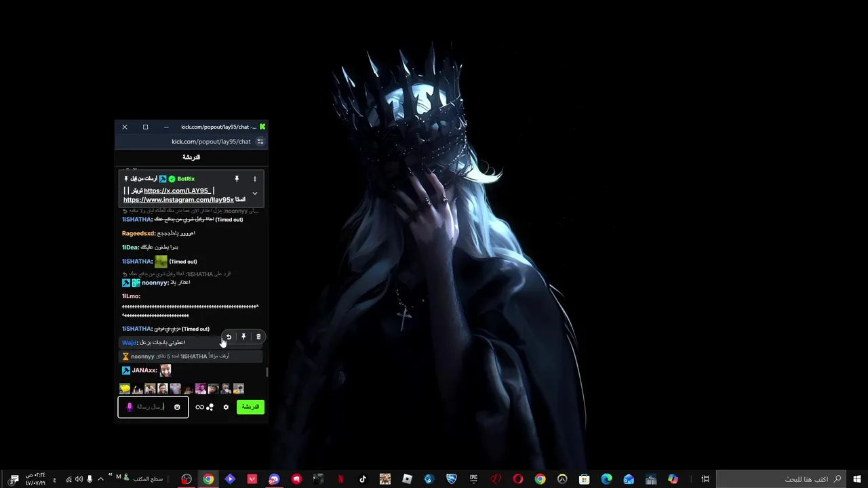Reply to Wajd's message

pos(229,337)
